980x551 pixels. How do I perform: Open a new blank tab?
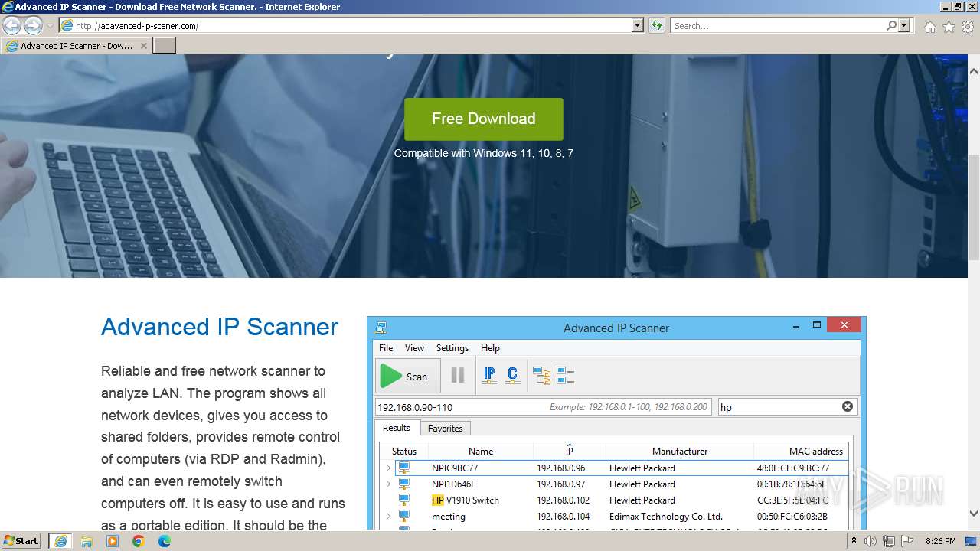tap(165, 46)
